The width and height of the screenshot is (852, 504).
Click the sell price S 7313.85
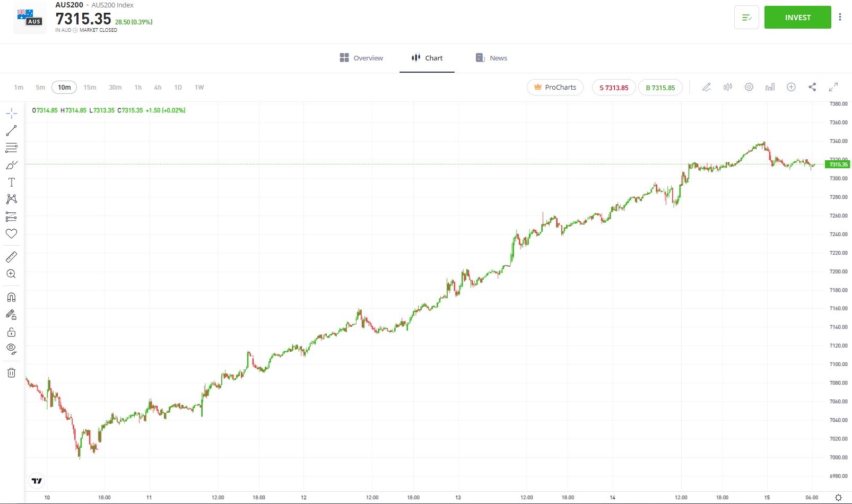click(x=614, y=88)
